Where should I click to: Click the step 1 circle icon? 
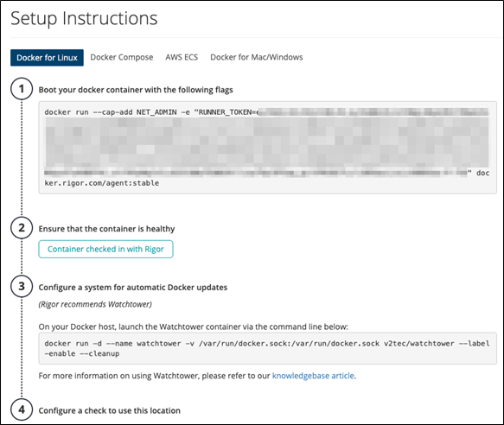22,89
